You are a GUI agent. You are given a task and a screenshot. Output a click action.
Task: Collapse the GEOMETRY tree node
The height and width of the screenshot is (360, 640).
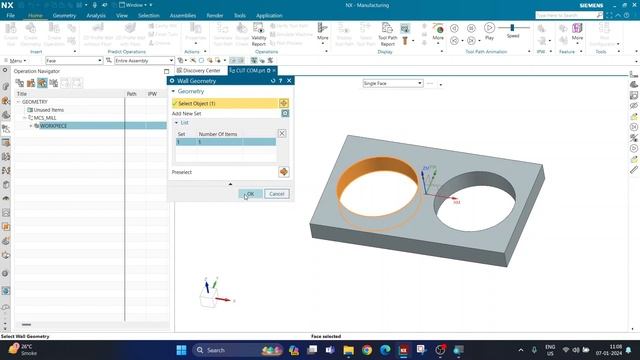(x=18, y=102)
